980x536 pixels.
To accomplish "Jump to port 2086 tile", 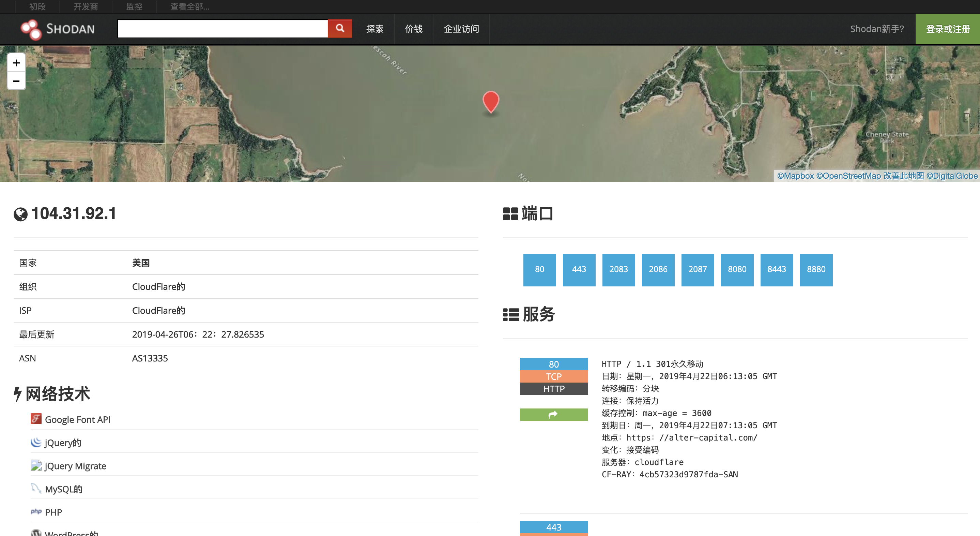I will 658,269.
